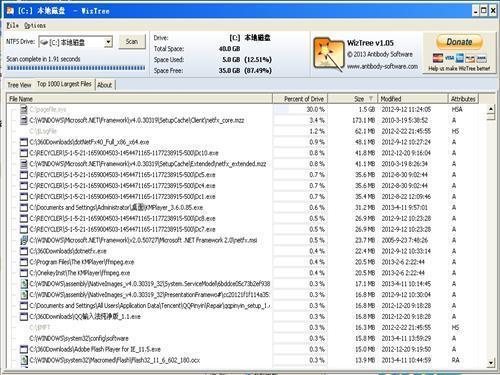Click icon of RECYCLER Dc5.exe row
Image resolution: width=500 pixels, height=375 pixels.
[x=24, y=175]
